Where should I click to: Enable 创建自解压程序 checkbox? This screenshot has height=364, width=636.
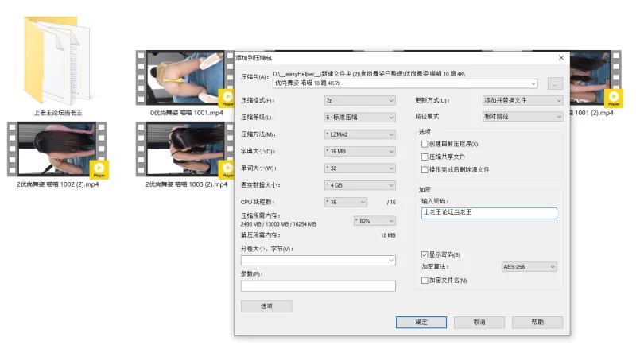(425, 144)
